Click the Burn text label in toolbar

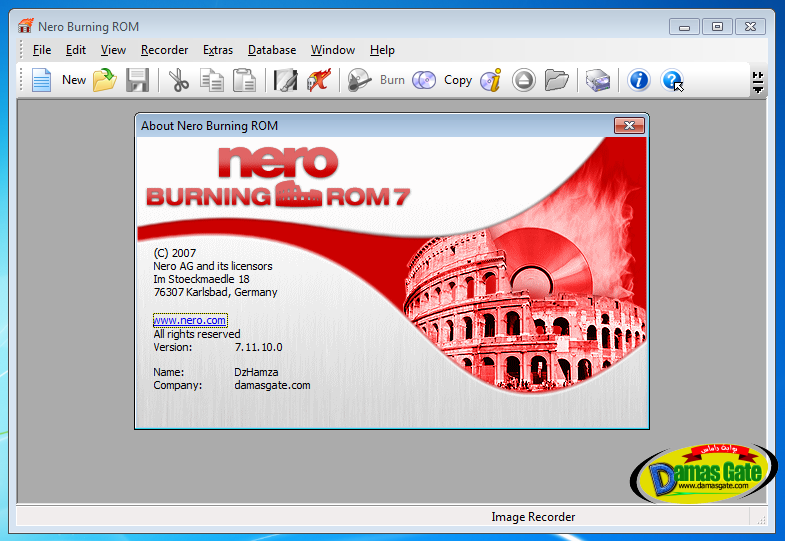(392, 80)
